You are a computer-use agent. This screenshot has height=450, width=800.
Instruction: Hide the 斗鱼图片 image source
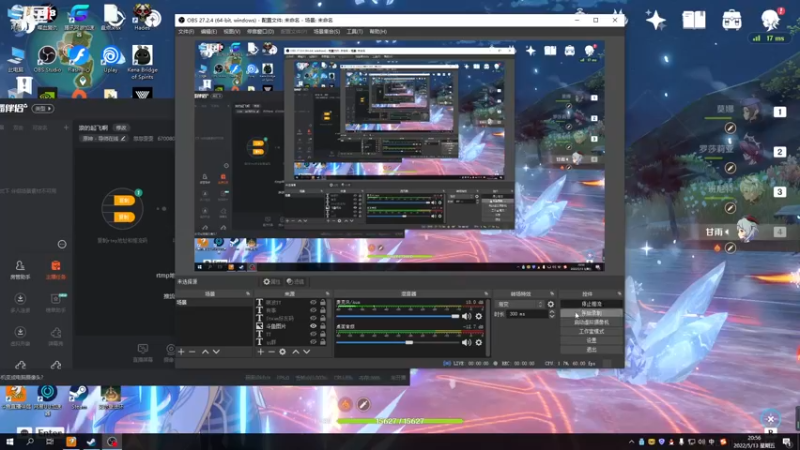click(313, 326)
